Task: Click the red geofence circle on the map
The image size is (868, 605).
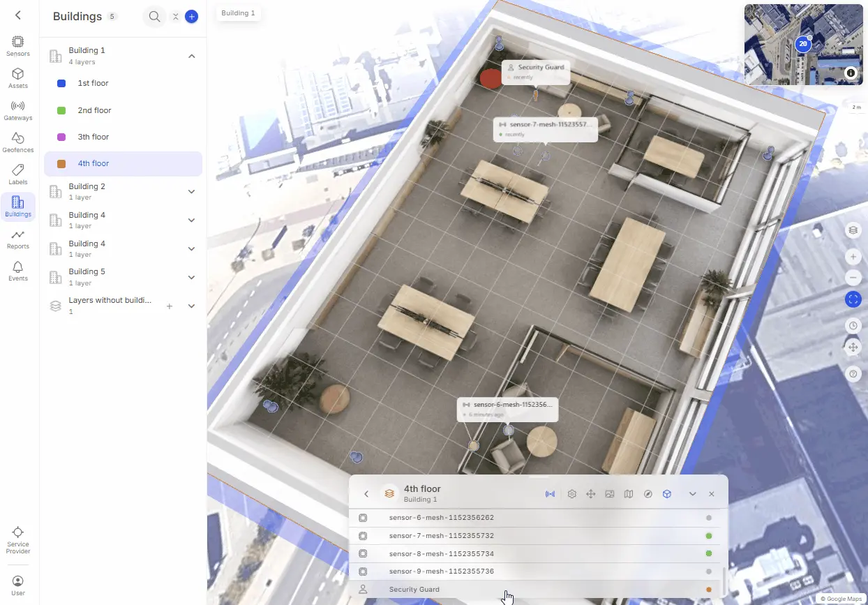Action: [491, 78]
